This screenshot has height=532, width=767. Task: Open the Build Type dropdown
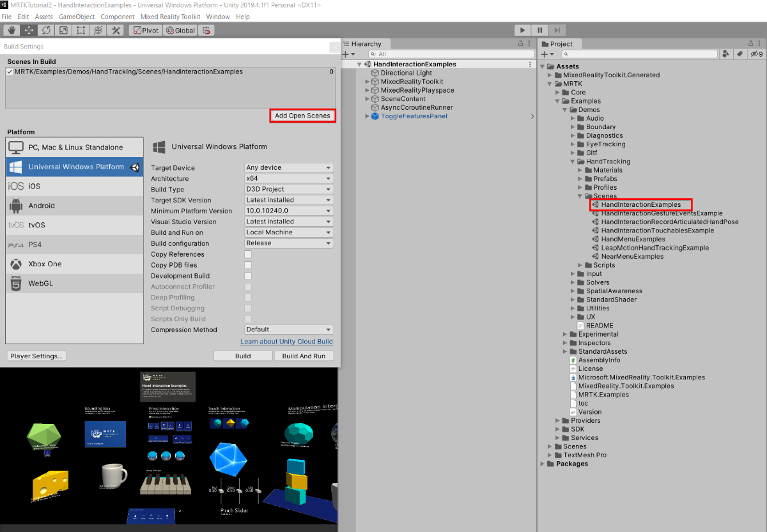289,189
